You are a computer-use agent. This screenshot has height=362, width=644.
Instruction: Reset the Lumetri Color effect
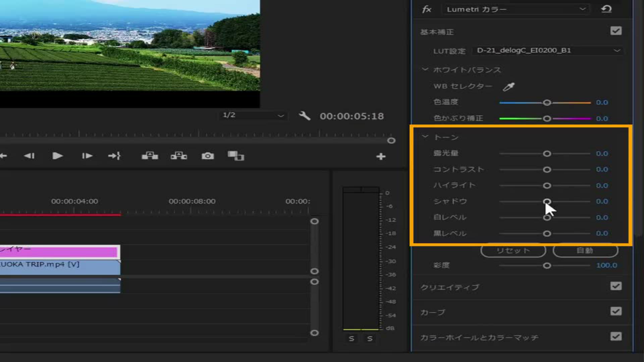606,9
